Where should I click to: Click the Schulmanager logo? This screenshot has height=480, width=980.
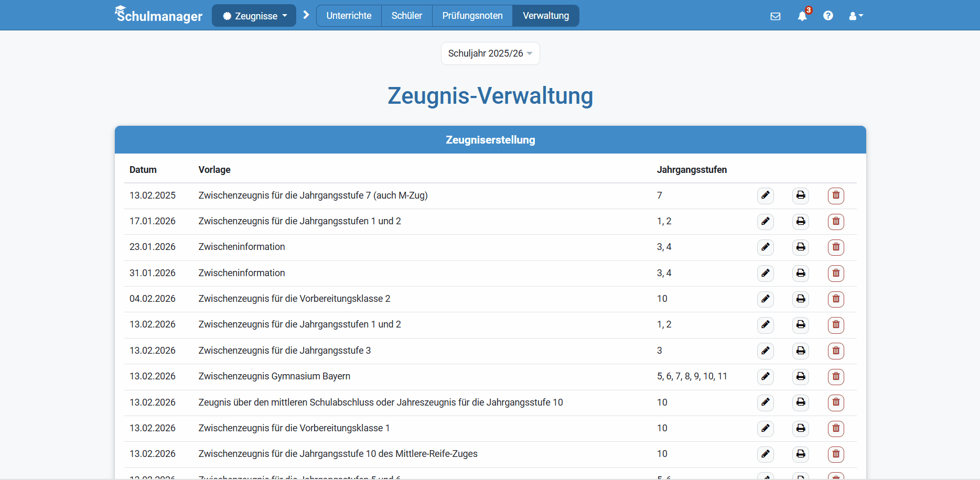click(158, 15)
